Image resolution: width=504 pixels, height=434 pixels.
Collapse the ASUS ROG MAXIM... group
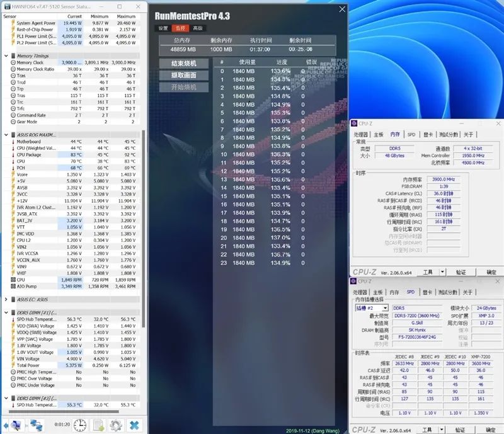pos(6,135)
